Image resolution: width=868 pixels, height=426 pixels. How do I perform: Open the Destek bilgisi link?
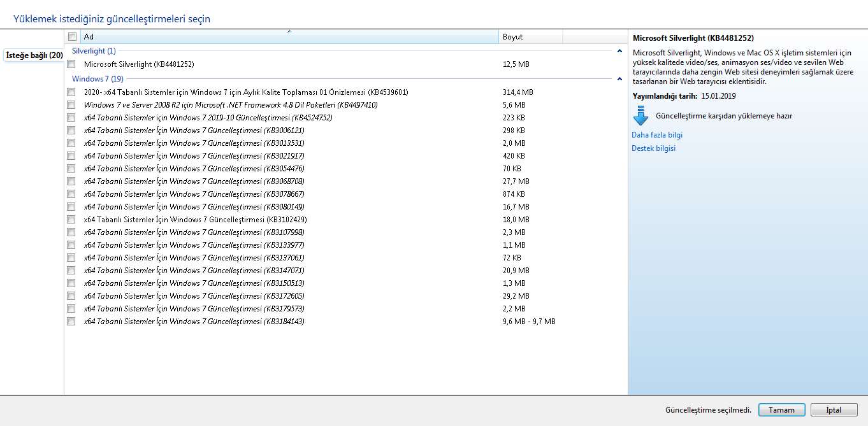pyautogui.click(x=653, y=148)
